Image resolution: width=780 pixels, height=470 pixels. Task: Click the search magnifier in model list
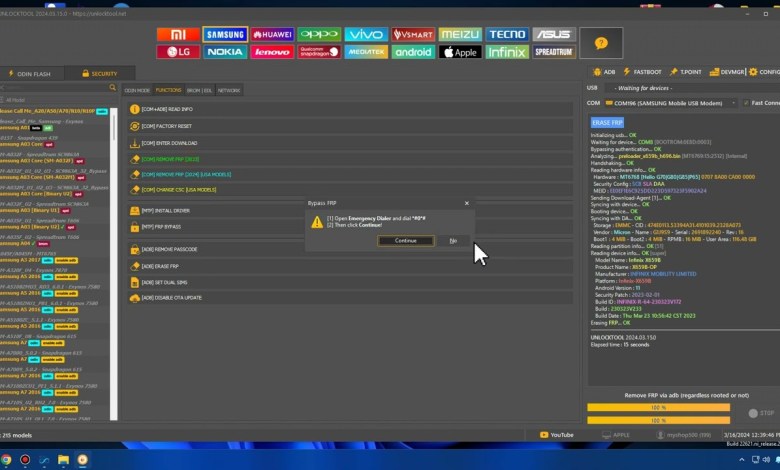(x=112, y=88)
